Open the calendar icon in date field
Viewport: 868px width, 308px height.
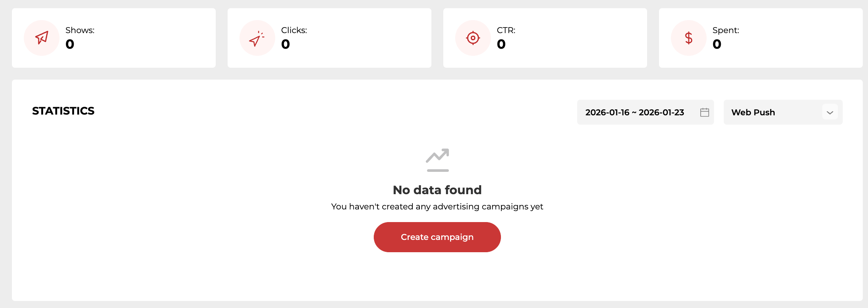coord(704,112)
